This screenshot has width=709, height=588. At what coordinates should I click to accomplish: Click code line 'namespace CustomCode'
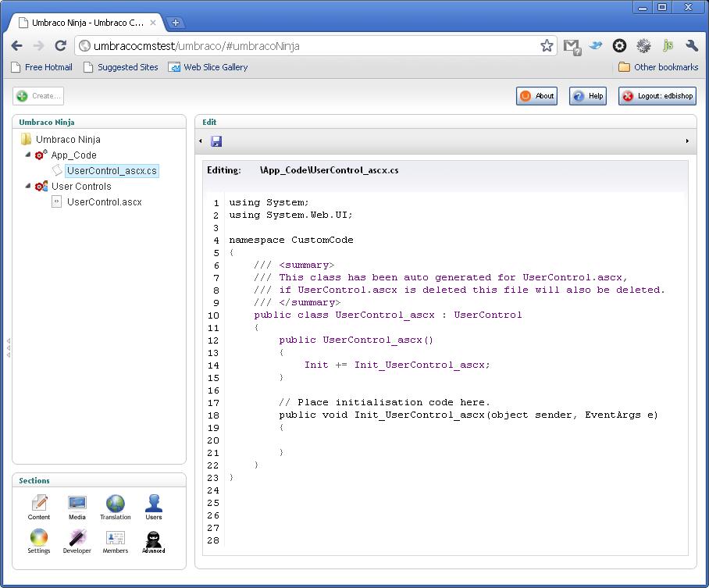(291, 240)
